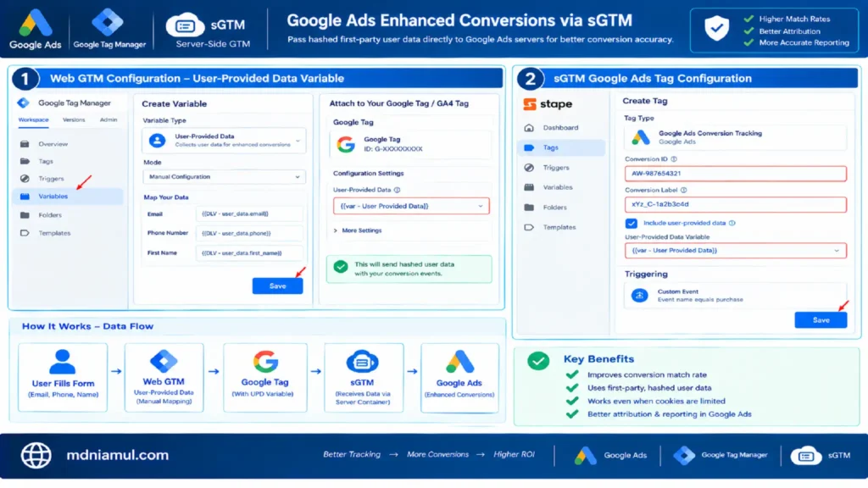Click the info icon beside Conversion Label
Image resolution: width=868 pixels, height=488 pixels.
[x=684, y=190]
